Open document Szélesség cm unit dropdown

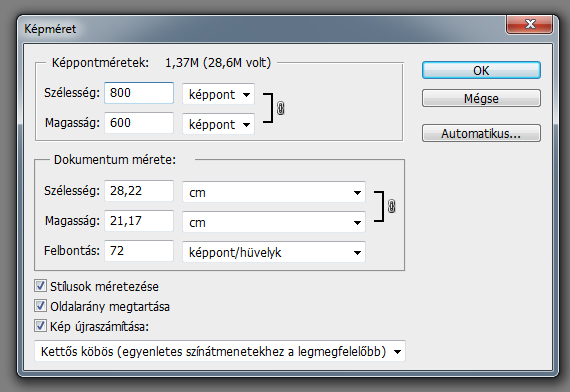[x=274, y=192]
